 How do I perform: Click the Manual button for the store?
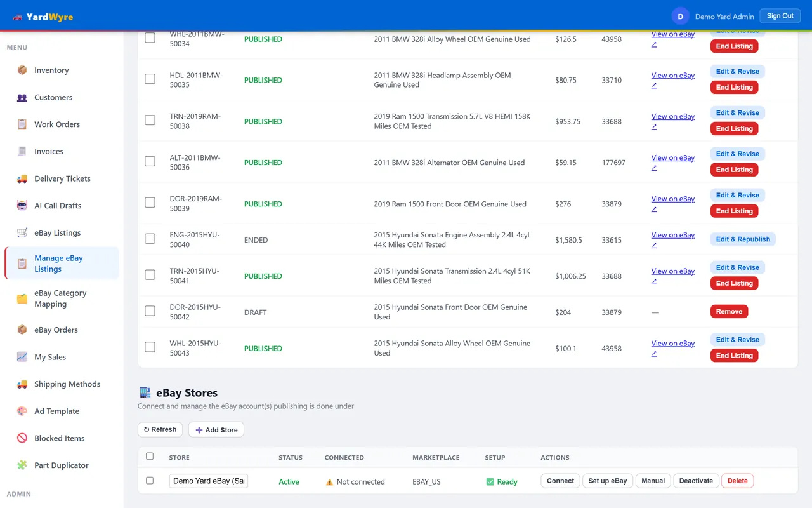[653, 481]
